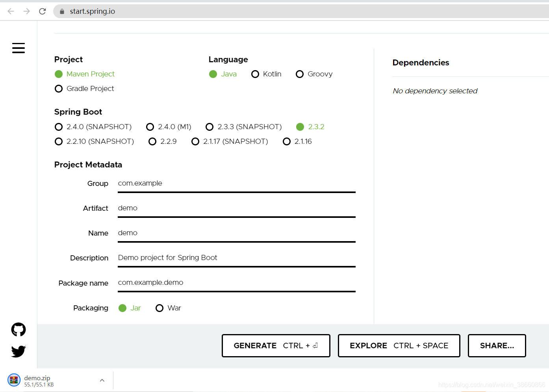The image size is (549, 392).
Task: Click the Dependencies heading
Action: pyautogui.click(x=421, y=63)
